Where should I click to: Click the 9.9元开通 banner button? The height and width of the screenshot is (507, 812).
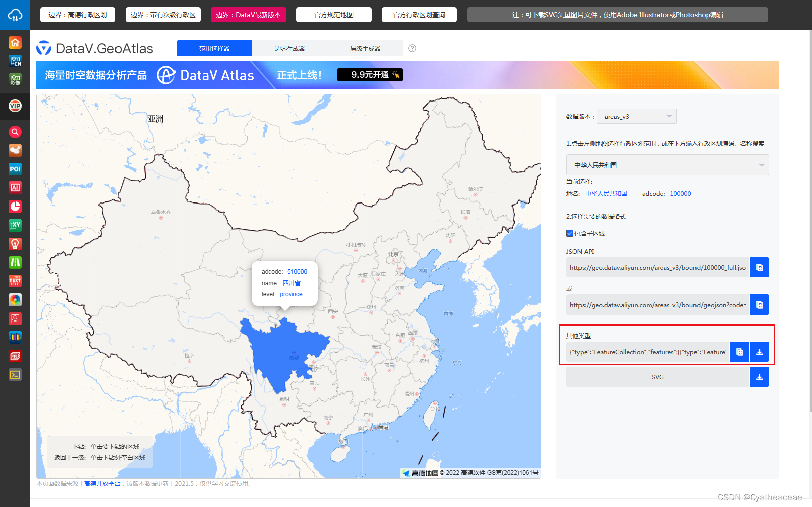pyautogui.click(x=370, y=75)
